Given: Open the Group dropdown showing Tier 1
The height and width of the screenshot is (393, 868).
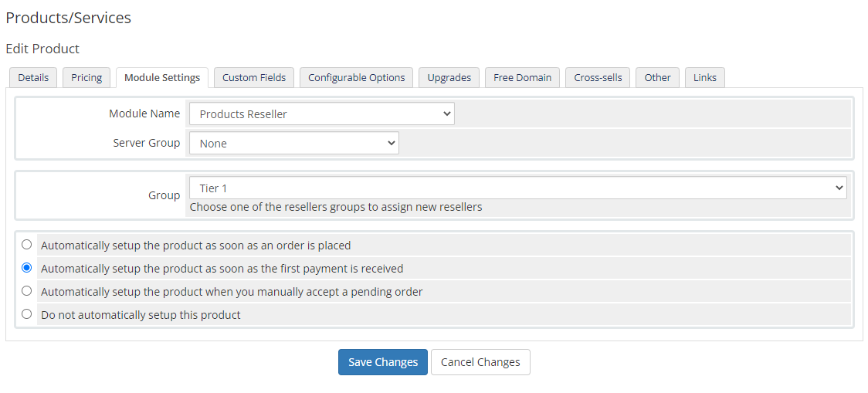Looking at the screenshot, I should [x=517, y=188].
